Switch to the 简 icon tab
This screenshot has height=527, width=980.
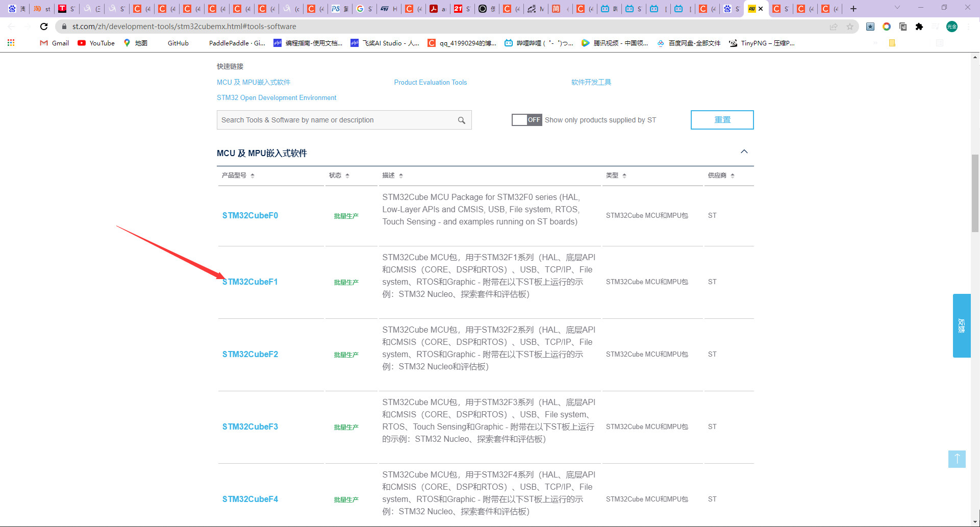pyautogui.click(x=561, y=9)
